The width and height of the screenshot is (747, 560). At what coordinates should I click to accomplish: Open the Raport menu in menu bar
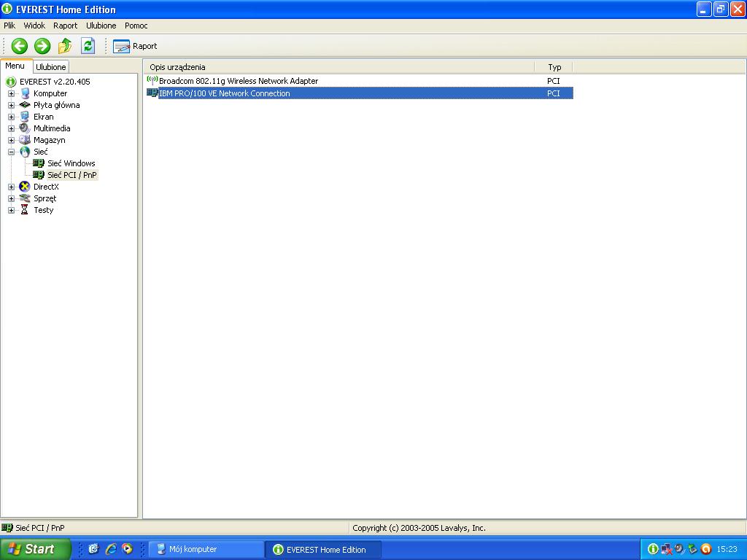coord(65,26)
